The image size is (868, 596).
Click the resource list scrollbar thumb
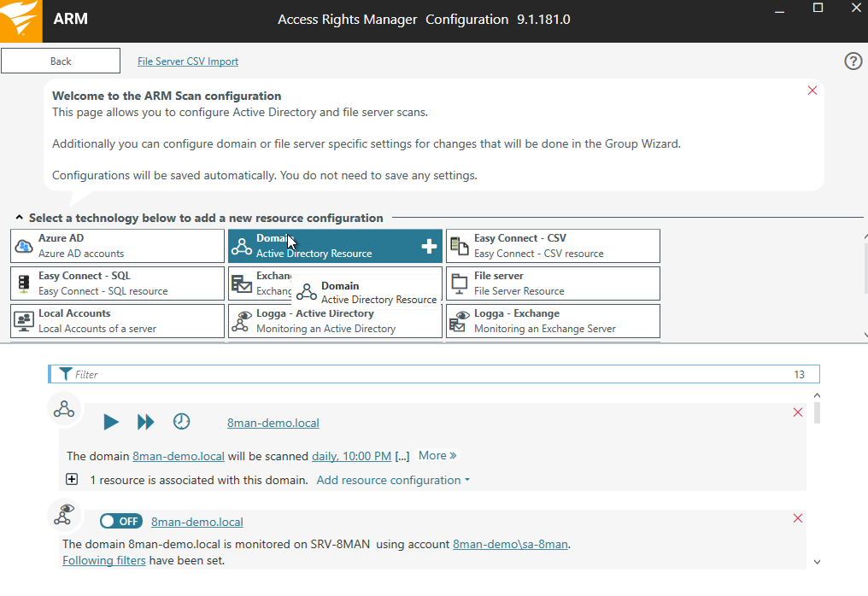click(x=817, y=412)
